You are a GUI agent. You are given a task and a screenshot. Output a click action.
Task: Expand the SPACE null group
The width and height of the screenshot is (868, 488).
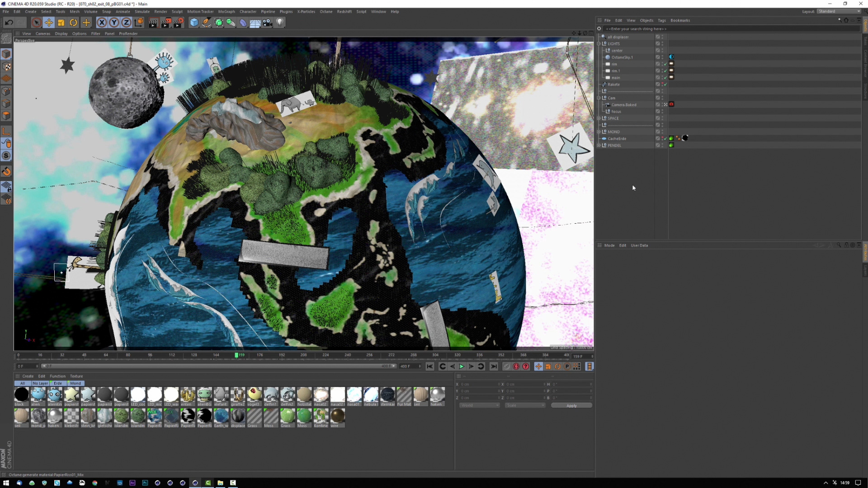point(599,118)
